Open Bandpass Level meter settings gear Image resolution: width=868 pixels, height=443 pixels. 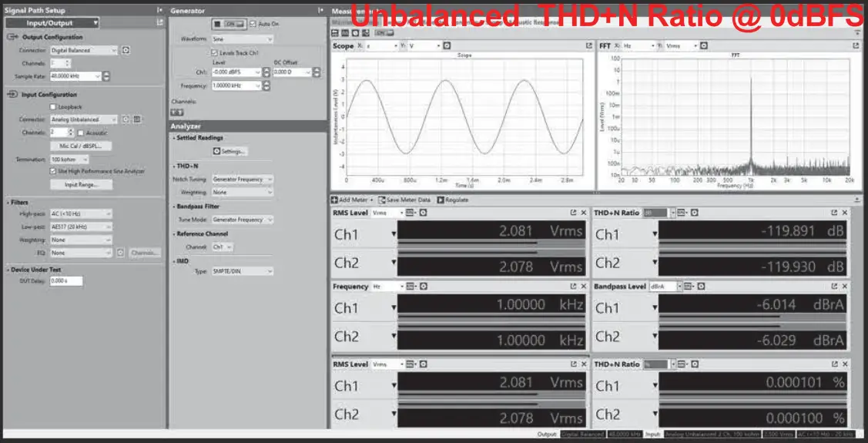coord(700,287)
